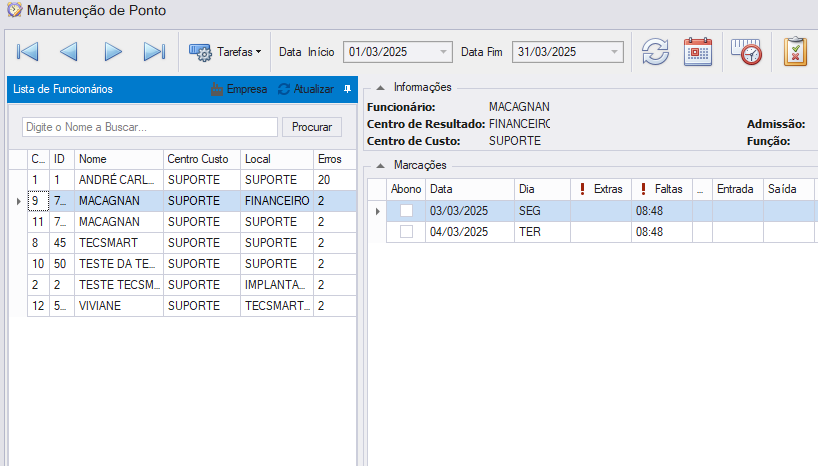Sort by the Centro Custo column header

[x=202, y=159]
